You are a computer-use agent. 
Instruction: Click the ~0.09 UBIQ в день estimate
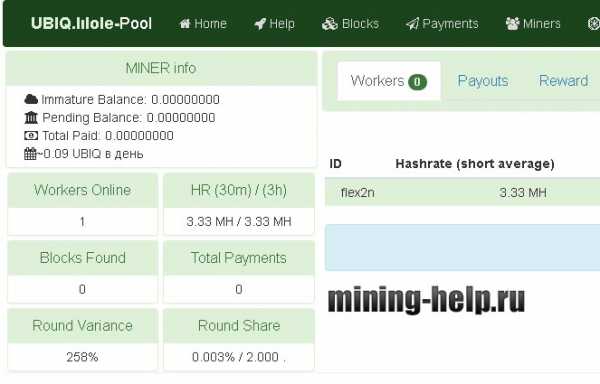pos(90,154)
